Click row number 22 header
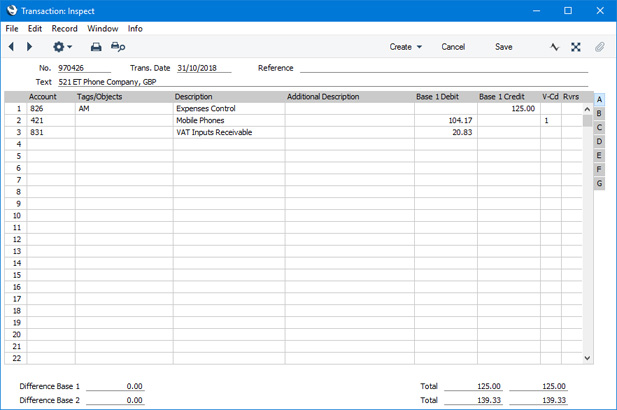617x410 pixels. click(x=16, y=358)
